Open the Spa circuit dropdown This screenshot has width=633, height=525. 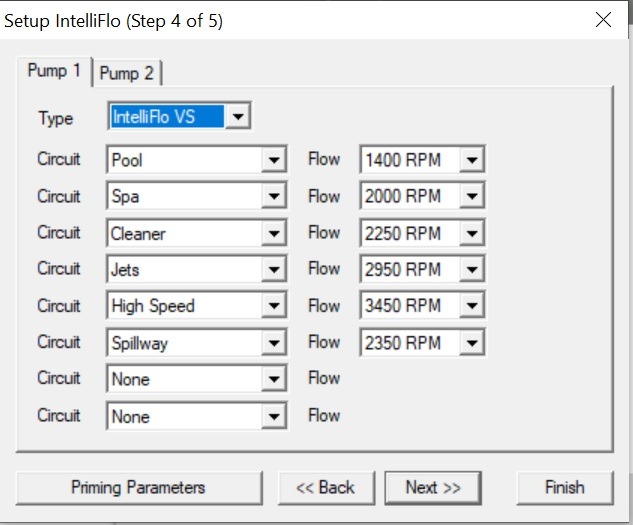click(197, 196)
